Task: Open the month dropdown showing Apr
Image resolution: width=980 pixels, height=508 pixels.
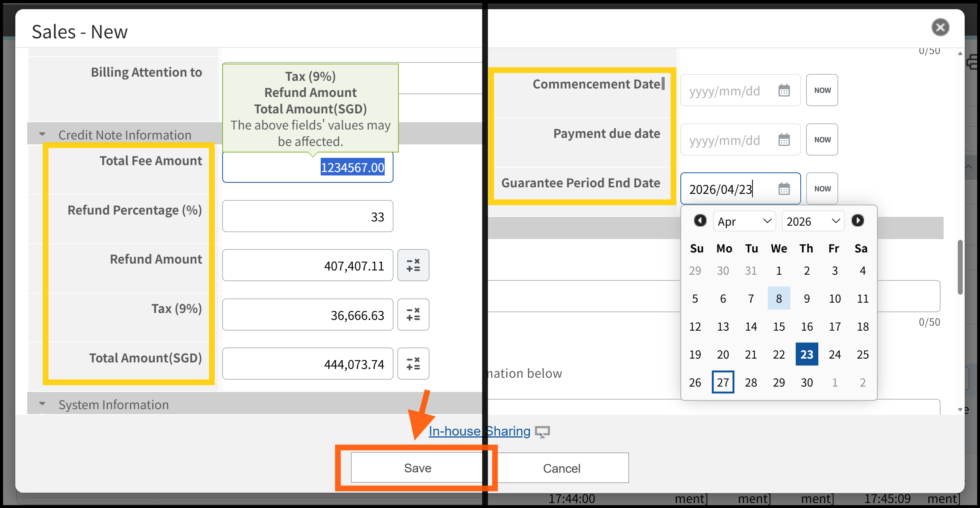Action: pyautogui.click(x=744, y=221)
